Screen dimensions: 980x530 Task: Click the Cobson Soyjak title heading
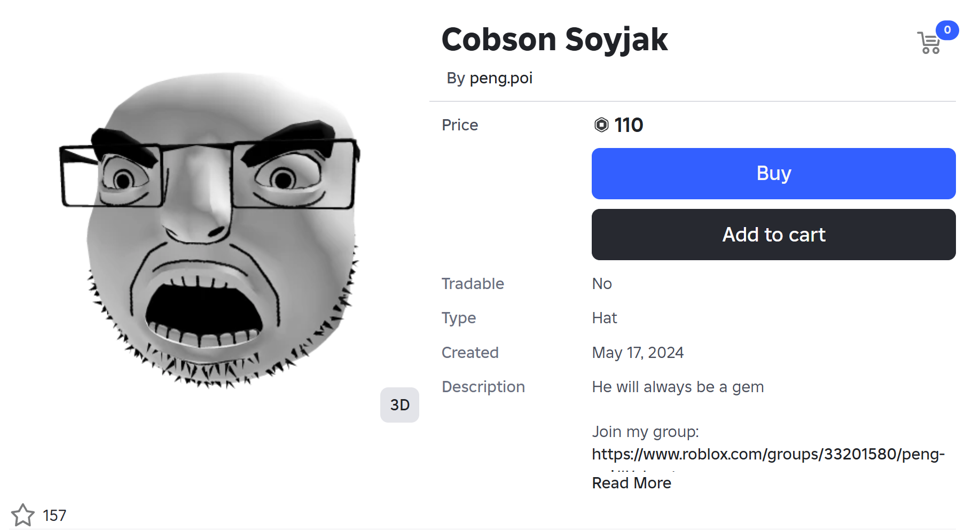click(x=554, y=40)
